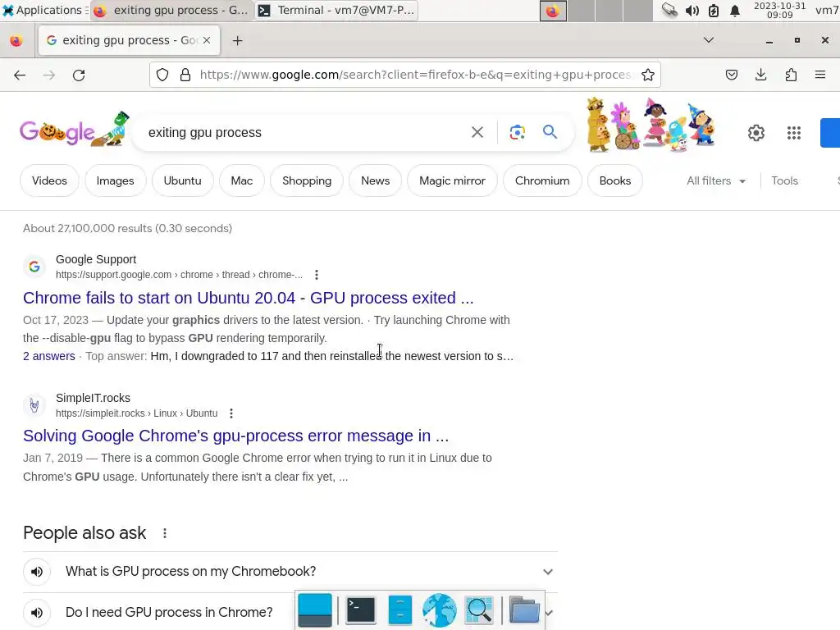Open the All filters dropdown

point(716,181)
